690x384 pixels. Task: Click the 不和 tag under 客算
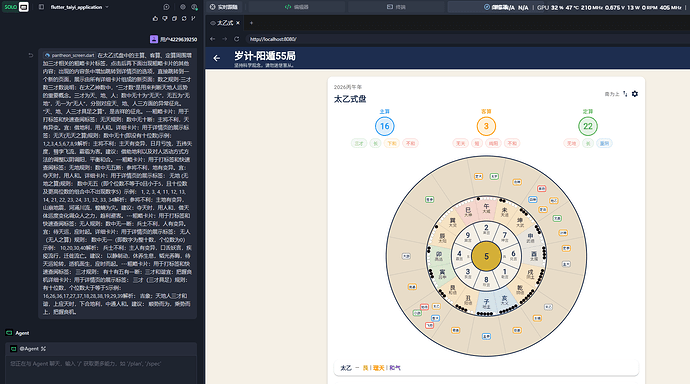(512, 143)
